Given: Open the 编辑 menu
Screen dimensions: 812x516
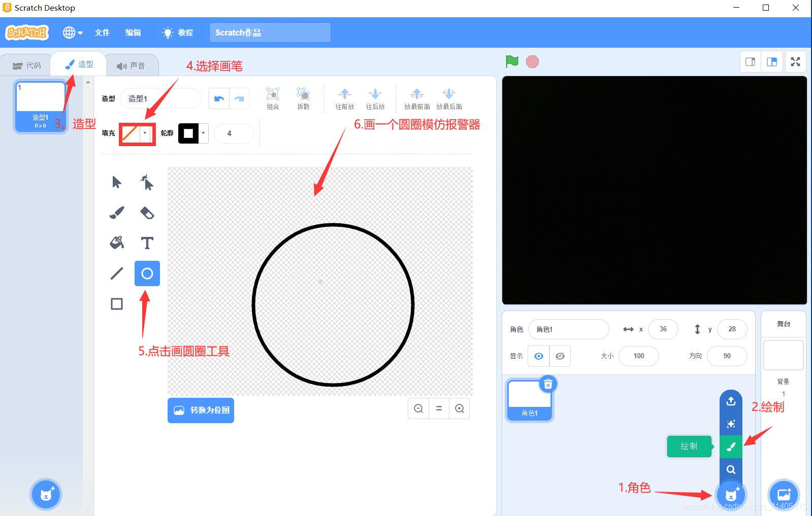Looking at the screenshot, I should [133, 32].
